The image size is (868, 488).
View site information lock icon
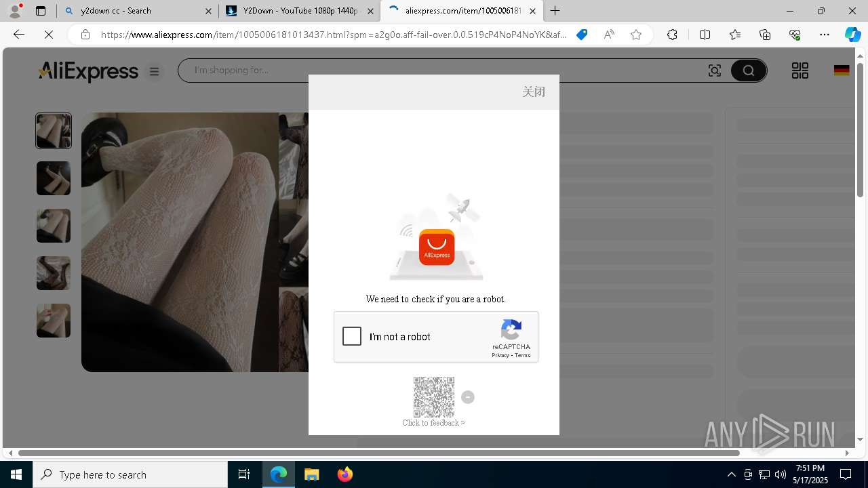coord(85,35)
